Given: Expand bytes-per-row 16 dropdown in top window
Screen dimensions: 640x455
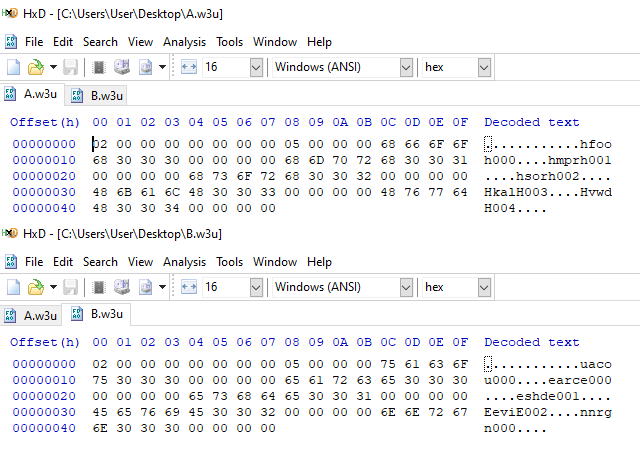Looking at the screenshot, I should tap(256, 67).
